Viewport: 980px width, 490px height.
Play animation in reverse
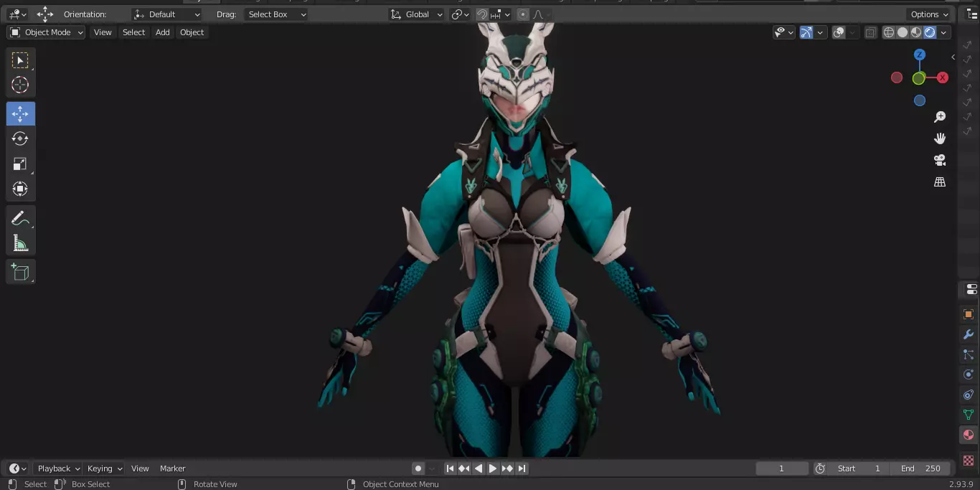click(x=479, y=468)
